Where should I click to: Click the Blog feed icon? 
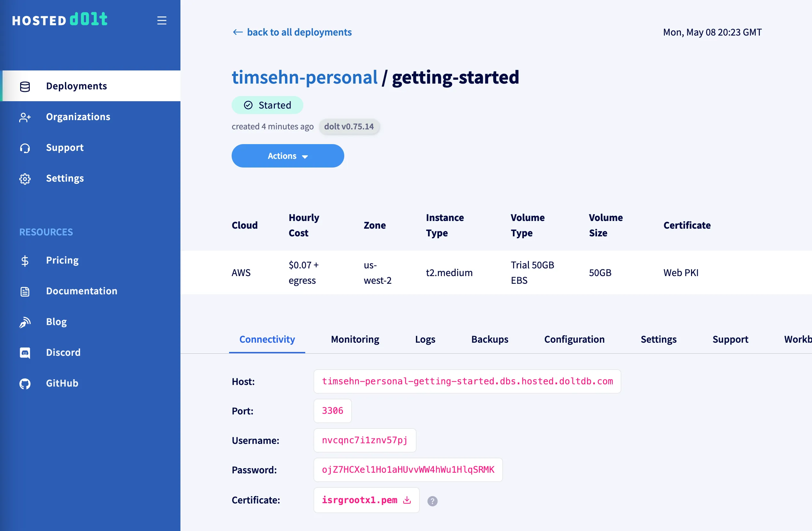(25, 322)
